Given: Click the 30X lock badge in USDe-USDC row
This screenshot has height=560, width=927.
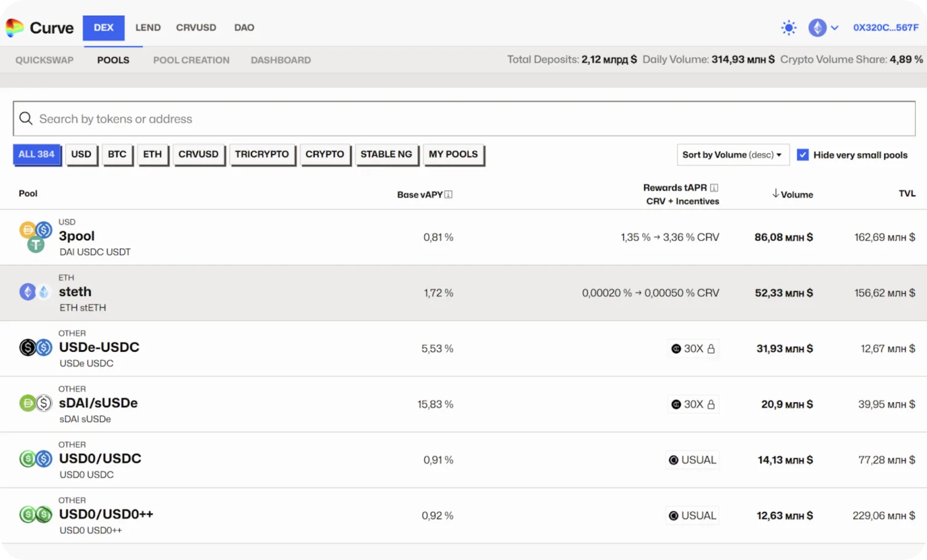Looking at the screenshot, I should point(693,349).
